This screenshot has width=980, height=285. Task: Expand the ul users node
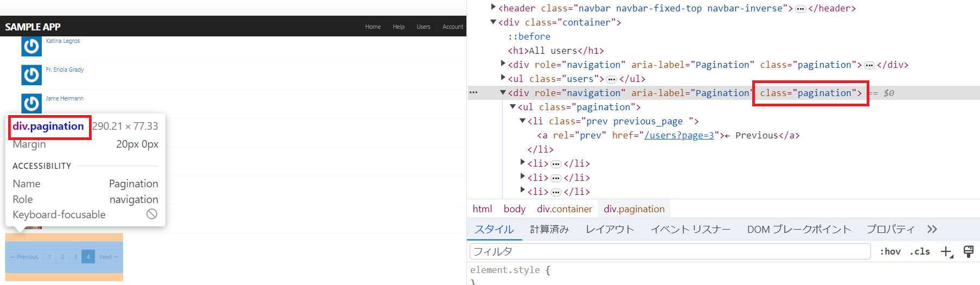pyautogui.click(x=503, y=78)
